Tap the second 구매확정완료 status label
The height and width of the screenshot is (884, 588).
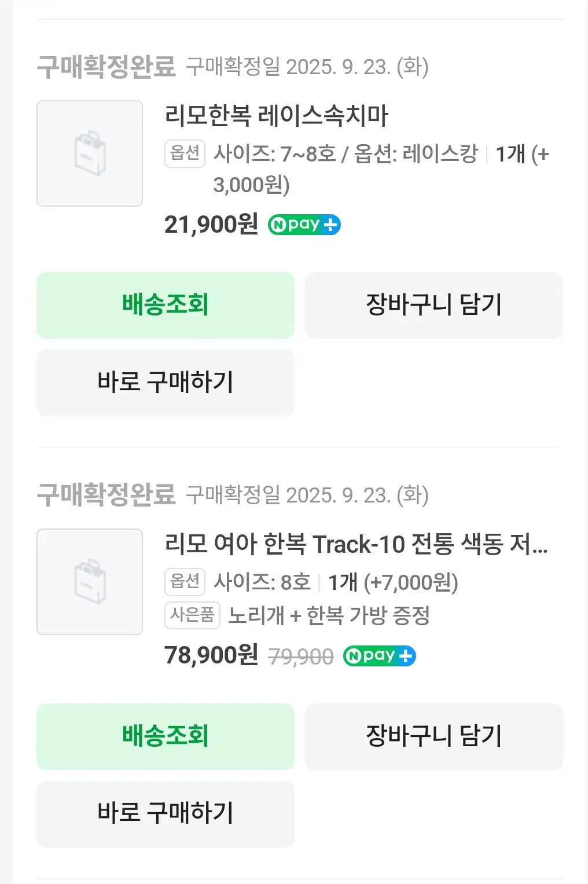click(x=106, y=495)
